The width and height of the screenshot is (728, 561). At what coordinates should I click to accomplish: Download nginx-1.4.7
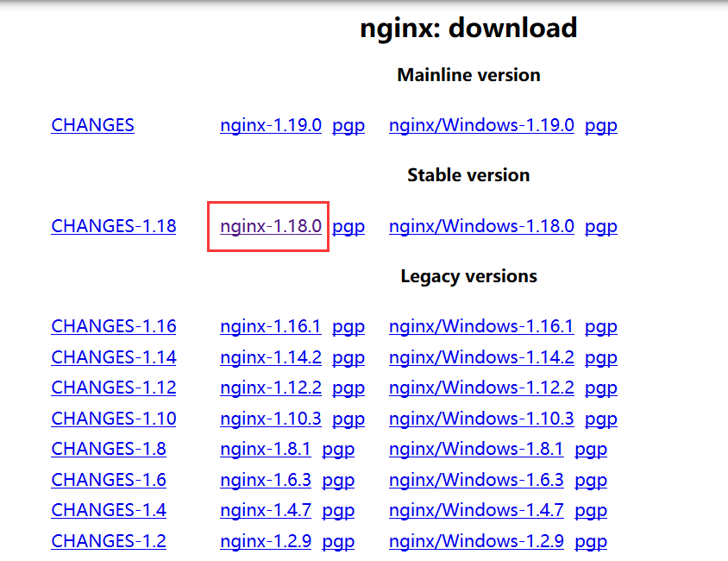pyautogui.click(x=266, y=510)
